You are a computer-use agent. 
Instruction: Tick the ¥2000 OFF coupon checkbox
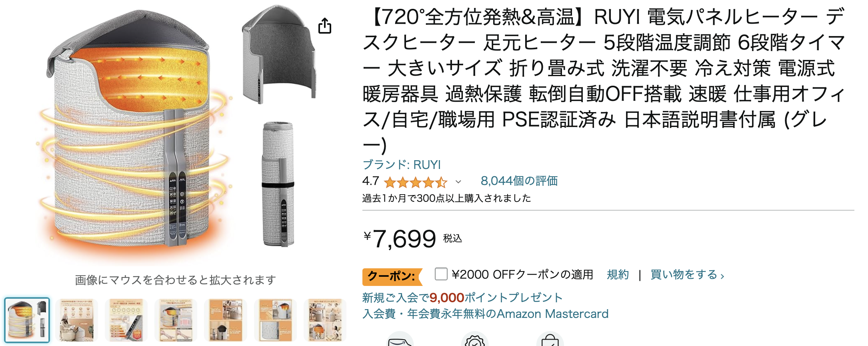click(441, 274)
